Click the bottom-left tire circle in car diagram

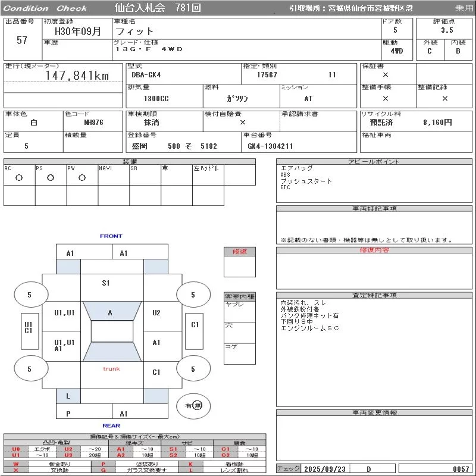tap(30, 369)
